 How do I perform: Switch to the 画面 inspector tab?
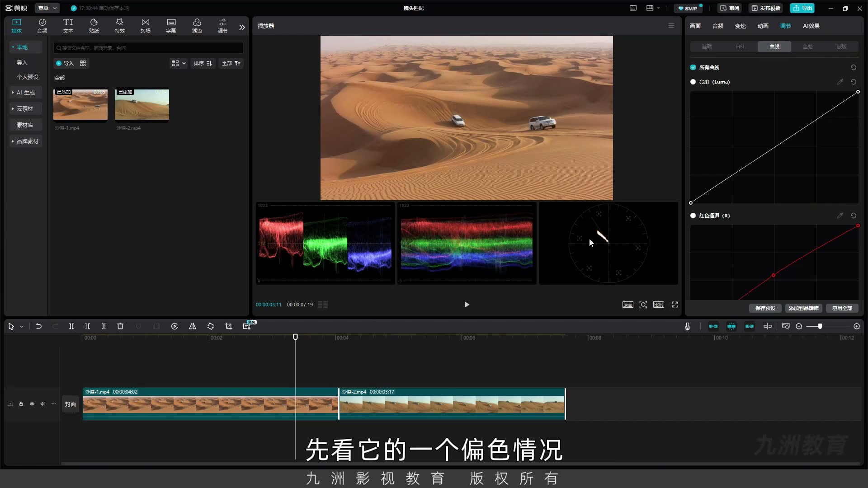tap(695, 26)
